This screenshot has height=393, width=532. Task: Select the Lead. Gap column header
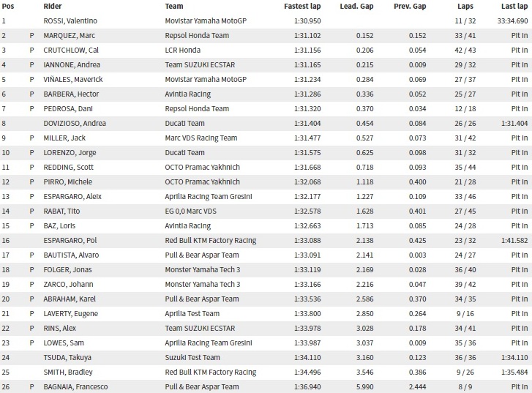[x=356, y=6]
